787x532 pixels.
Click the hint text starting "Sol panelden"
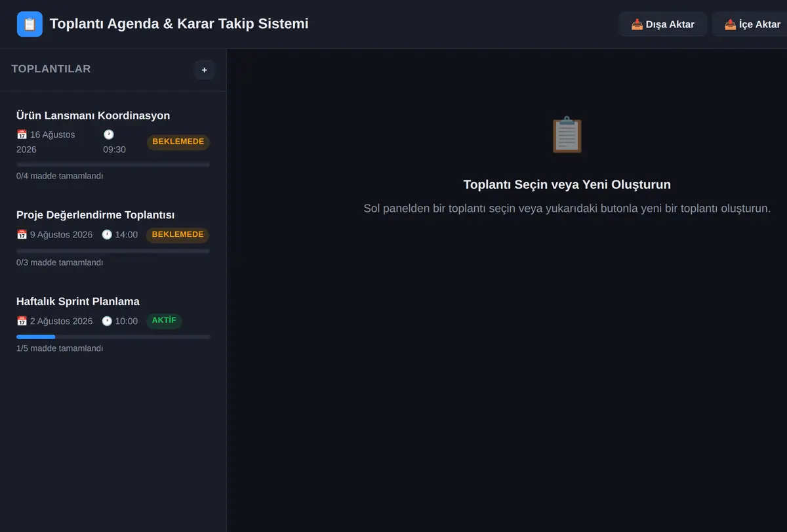567,209
